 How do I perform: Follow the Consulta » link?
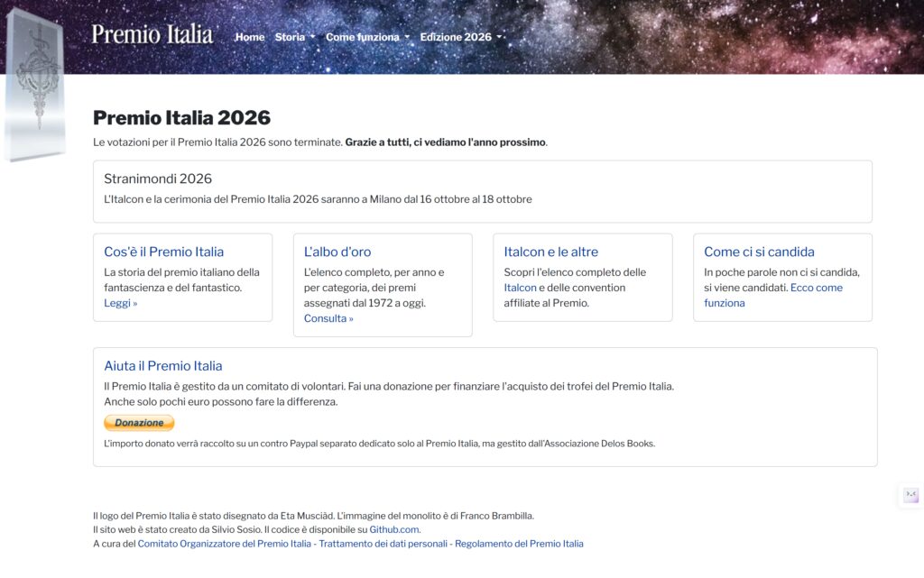pyautogui.click(x=328, y=318)
